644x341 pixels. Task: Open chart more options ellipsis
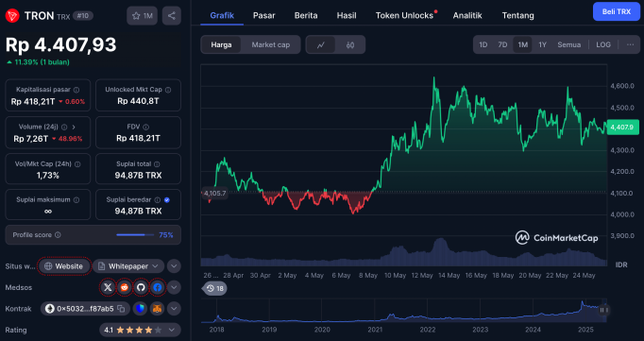pos(630,44)
